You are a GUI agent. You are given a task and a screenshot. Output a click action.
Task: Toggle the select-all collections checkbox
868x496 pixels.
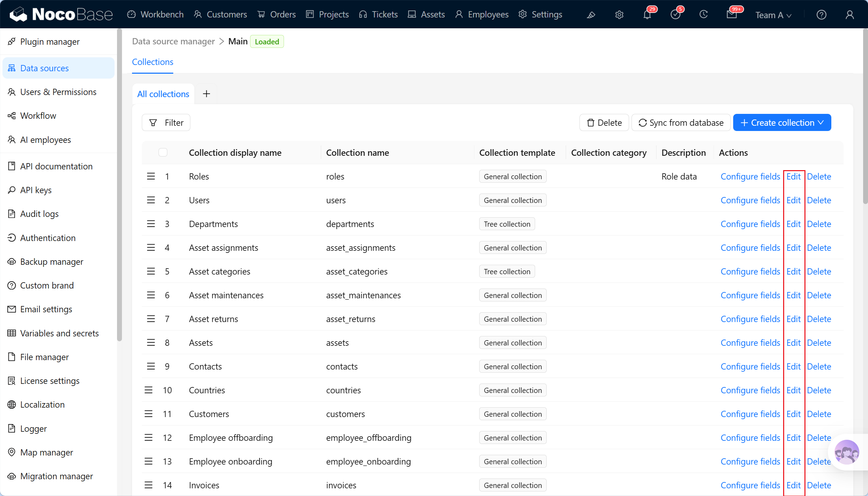click(x=163, y=152)
